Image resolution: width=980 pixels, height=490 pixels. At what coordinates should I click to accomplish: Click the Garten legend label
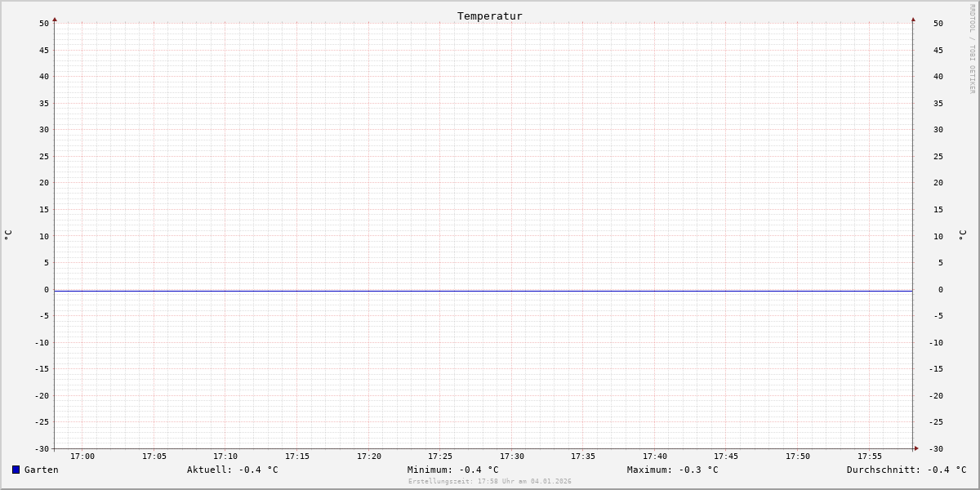tap(42, 470)
